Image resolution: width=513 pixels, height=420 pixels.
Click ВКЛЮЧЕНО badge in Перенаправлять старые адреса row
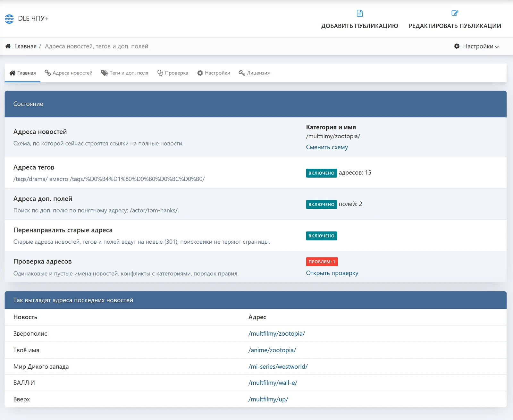pos(321,236)
